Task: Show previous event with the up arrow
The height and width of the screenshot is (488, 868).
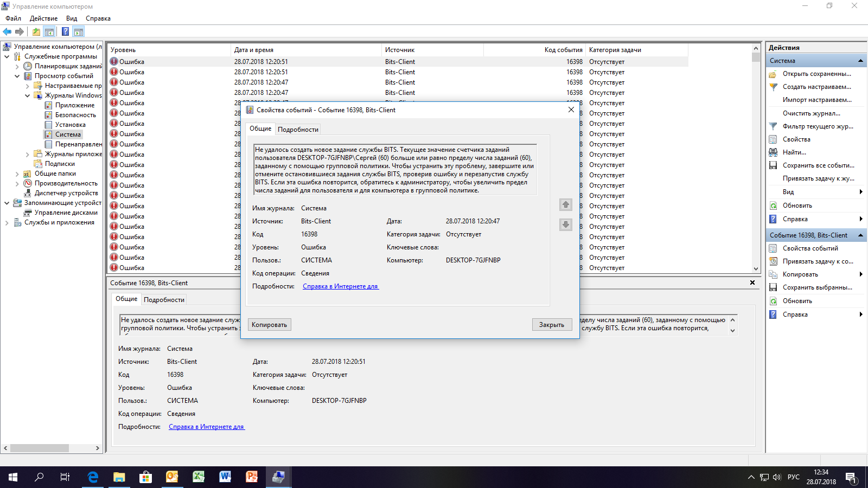Action: pos(566,204)
